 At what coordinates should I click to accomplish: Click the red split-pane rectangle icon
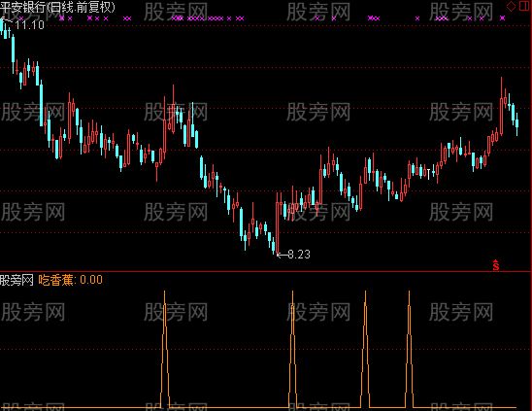(x=524, y=6)
